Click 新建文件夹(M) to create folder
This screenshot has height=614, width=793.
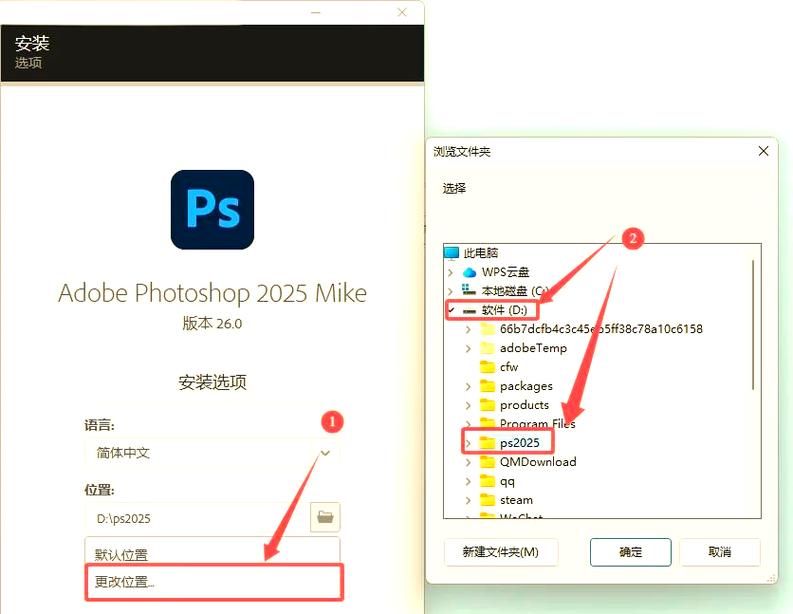tap(500, 552)
